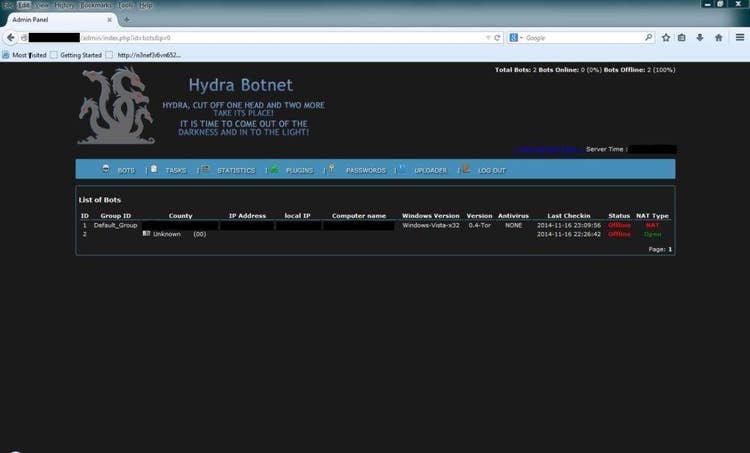Screen dimensions: 750x453
Task: Open the downloads arrow icon
Action: [700, 37]
